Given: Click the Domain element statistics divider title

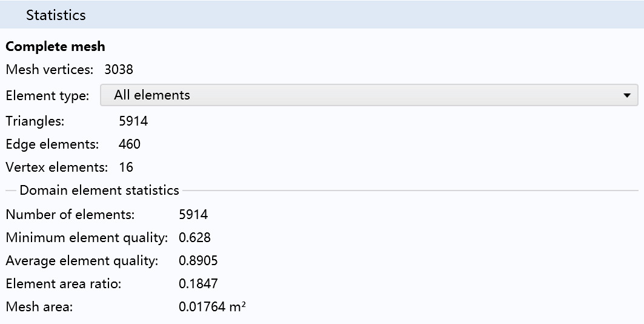Looking at the screenshot, I should [x=99, y=191].
